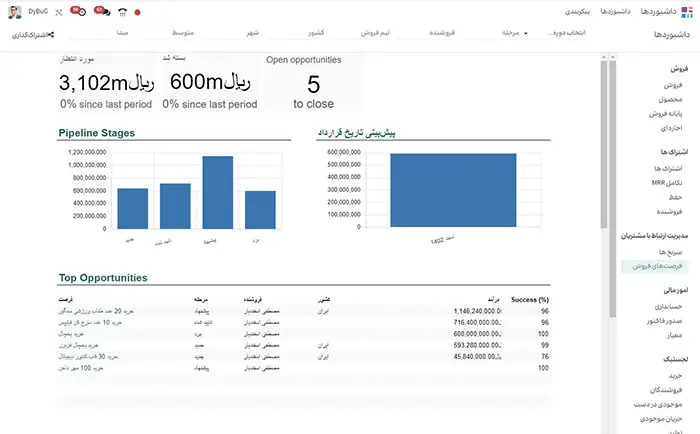This screenshot has width=700, height=434.
Task: Select موجودی در دست dashboard
Action: point(658,404)
